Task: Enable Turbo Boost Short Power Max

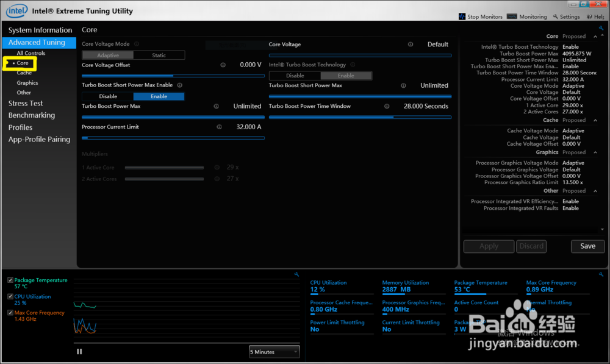Action: 159,96
